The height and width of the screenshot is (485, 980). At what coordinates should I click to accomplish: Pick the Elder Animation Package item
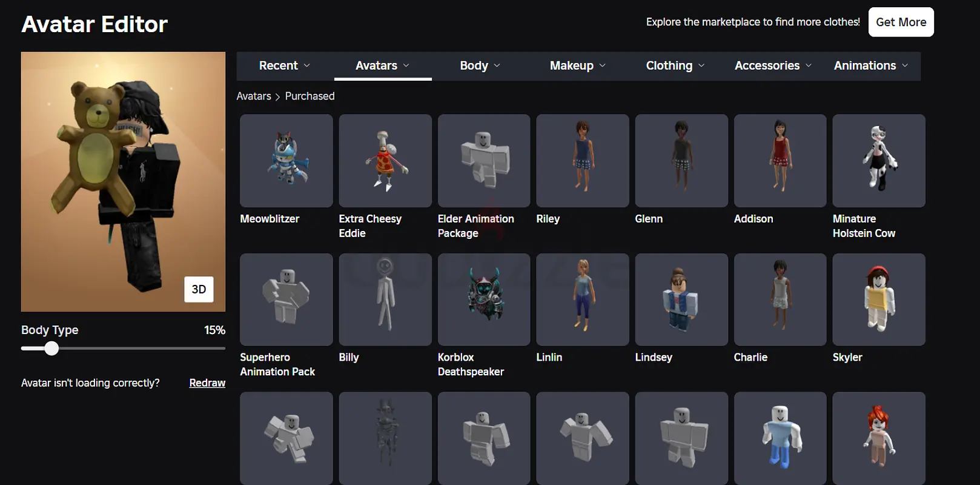click(x=484, y=161)
